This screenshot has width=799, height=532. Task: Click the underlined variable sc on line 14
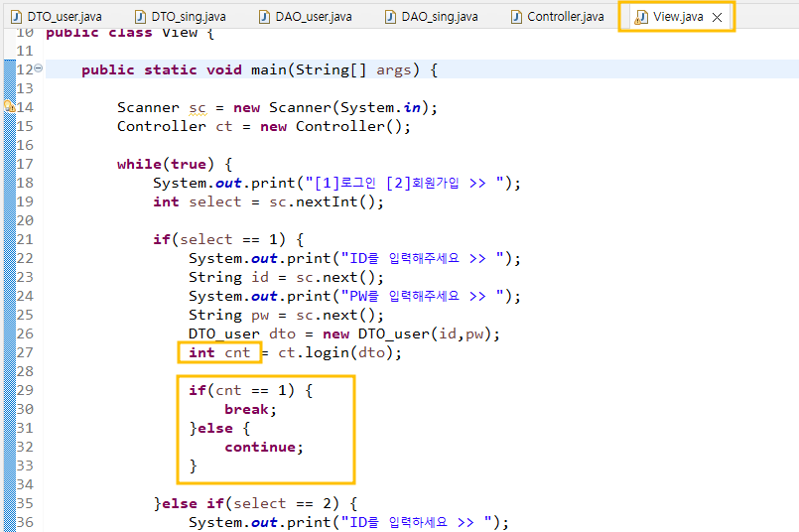tap(198, 108)
